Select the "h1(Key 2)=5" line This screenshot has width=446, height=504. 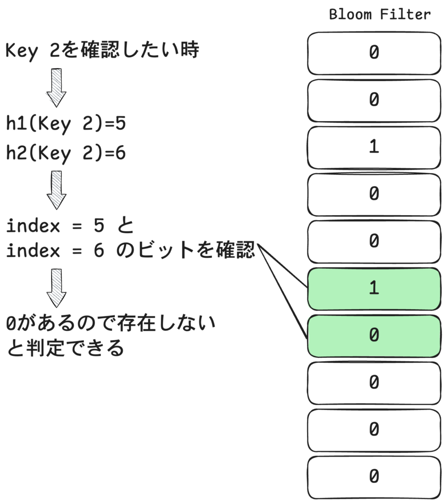click(x=66, y=124)
